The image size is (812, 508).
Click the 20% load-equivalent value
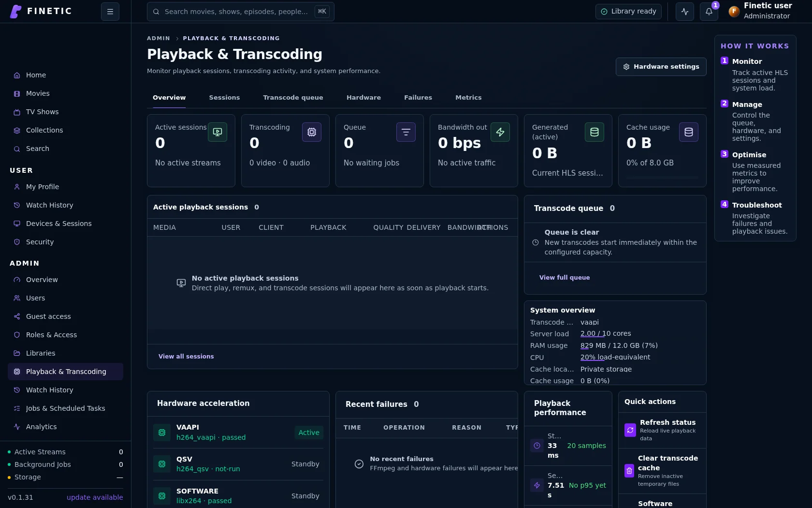(615, 357)
